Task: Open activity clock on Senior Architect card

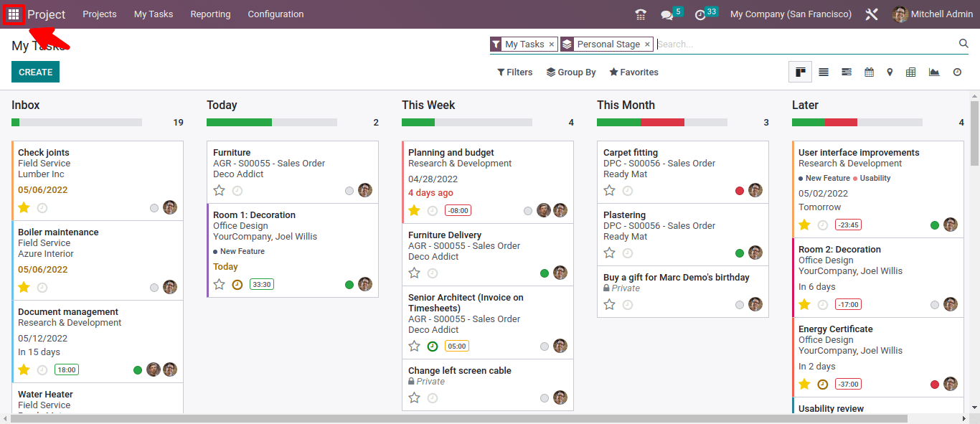Action: (433, 346)
